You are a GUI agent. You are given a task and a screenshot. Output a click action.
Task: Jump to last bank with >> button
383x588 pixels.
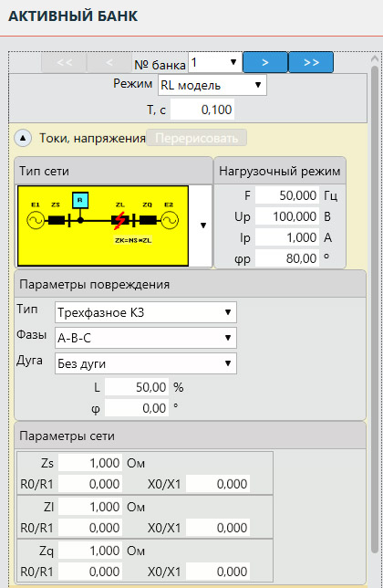pyautogui.click(x=311, y=62)
